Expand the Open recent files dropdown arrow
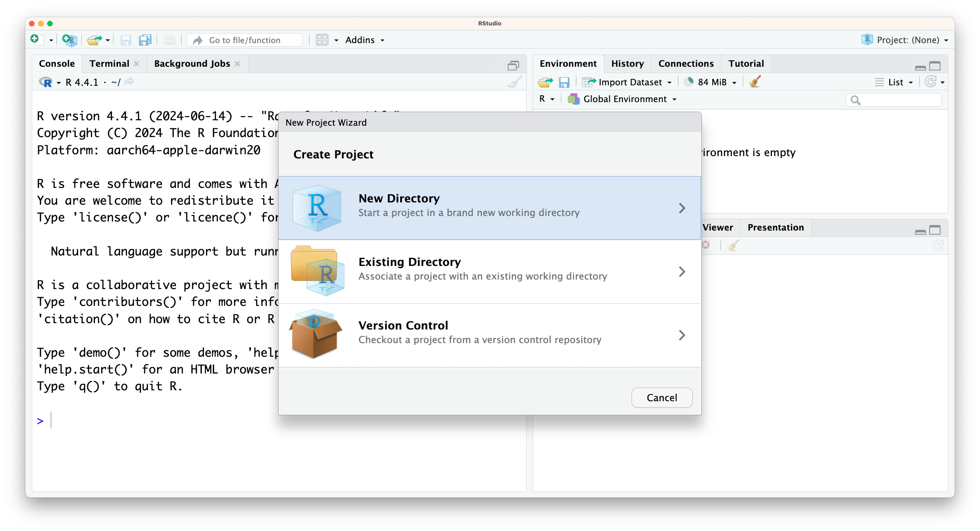The height and width of the screenshot is (531, 980). [x=108, y=40]
